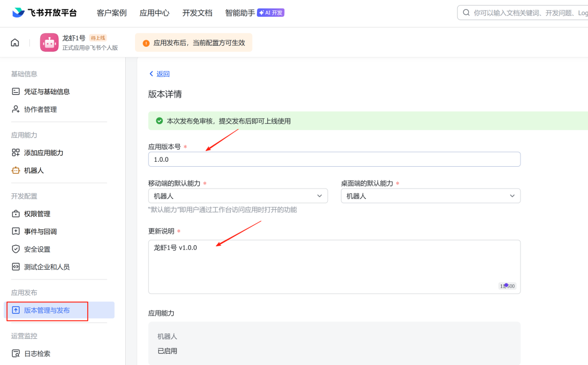
Task: Open the 机器人 sidebar item
Action: point(34,171)
